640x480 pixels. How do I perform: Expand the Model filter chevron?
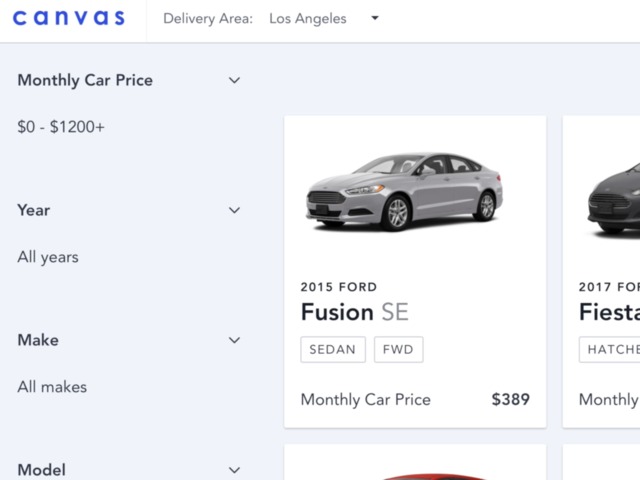click(234, 469)
